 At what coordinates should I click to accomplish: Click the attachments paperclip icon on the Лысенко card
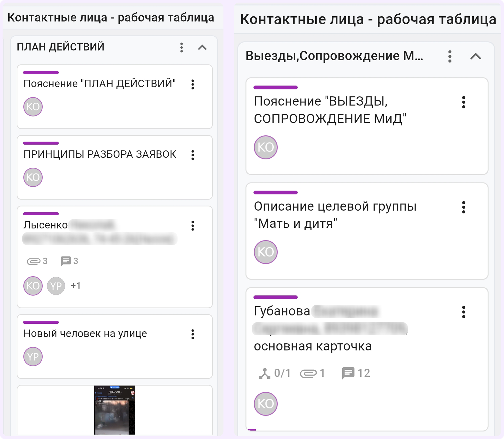click(x=34, y=261)
